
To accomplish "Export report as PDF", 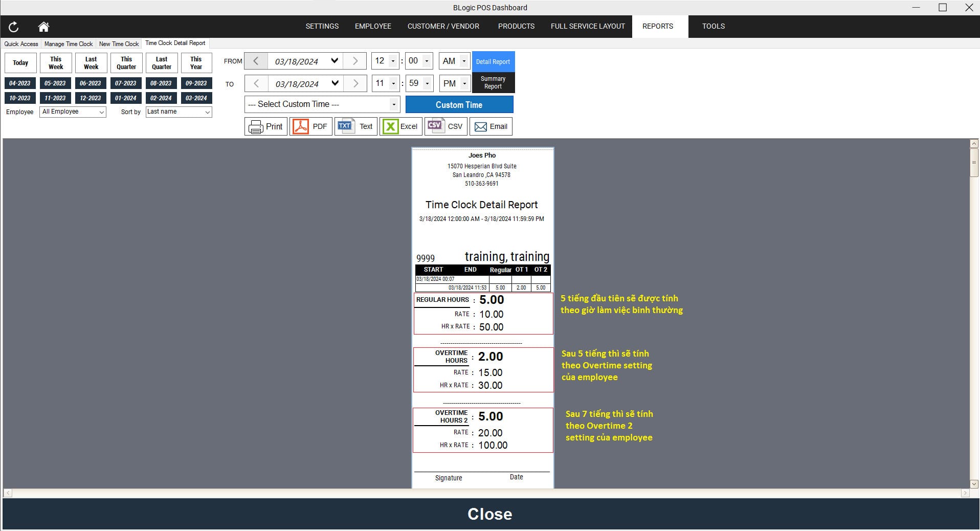I will [x=310, y=126].
